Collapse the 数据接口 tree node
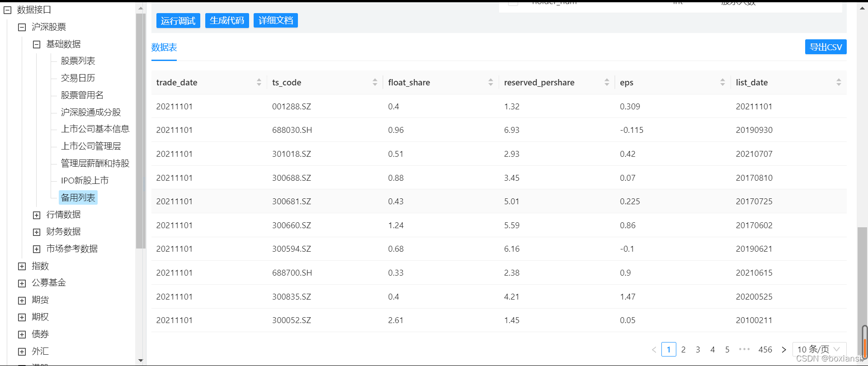The width and height of the screenshot is (868, 366). pos(8,10)
